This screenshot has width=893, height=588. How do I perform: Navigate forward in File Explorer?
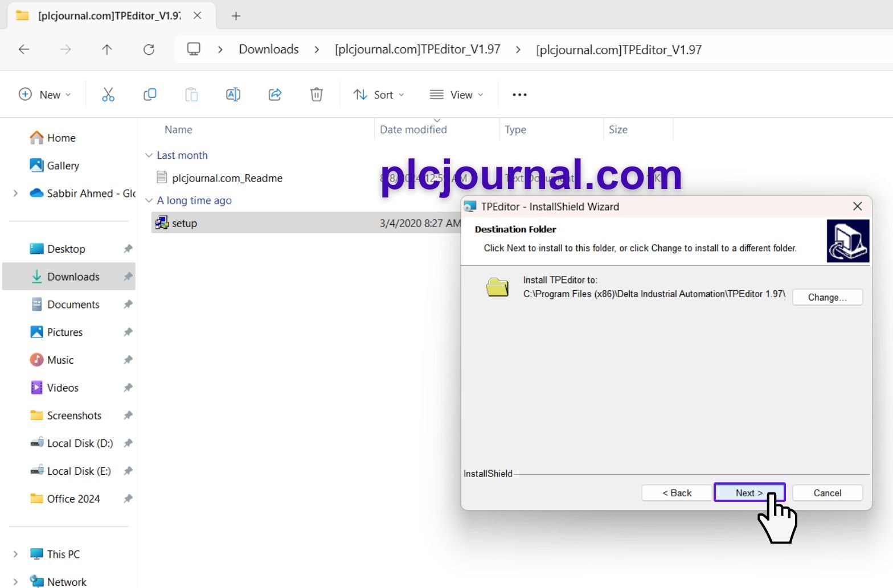65,50
